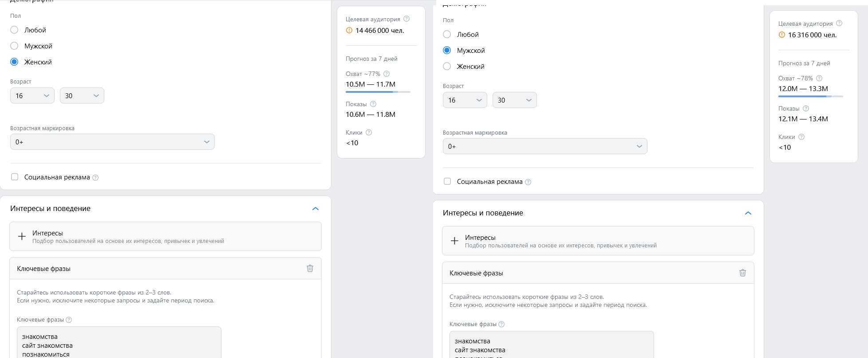Viewport: 868px width, 358px height.
Task: Open maximum age 30 dropdown in right form
Action: click(x=514, y=100)
